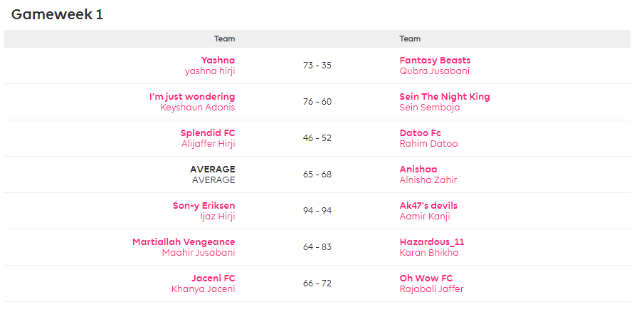The height and width of the screenshot is (312, 644).
Task: Open the Datoo Fc team page
Action: tap(420, 133)
